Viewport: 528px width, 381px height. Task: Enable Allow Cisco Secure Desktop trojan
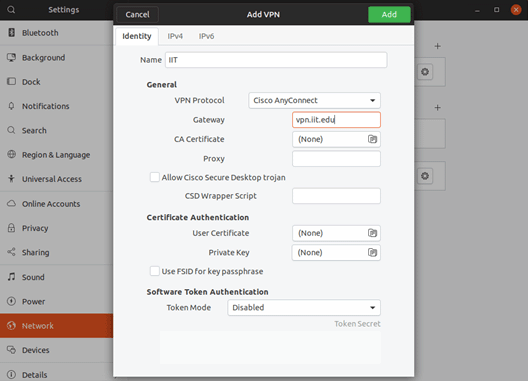click(155, 177)
